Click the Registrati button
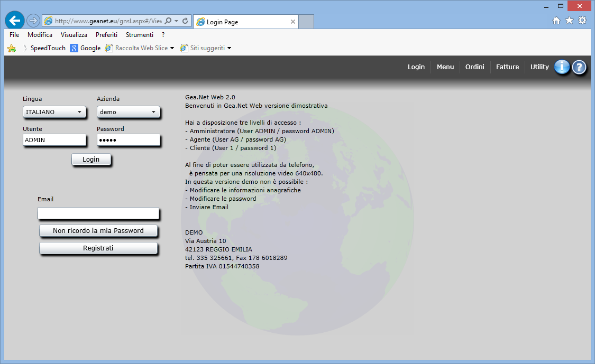595x364 pixels. [98, 247]
